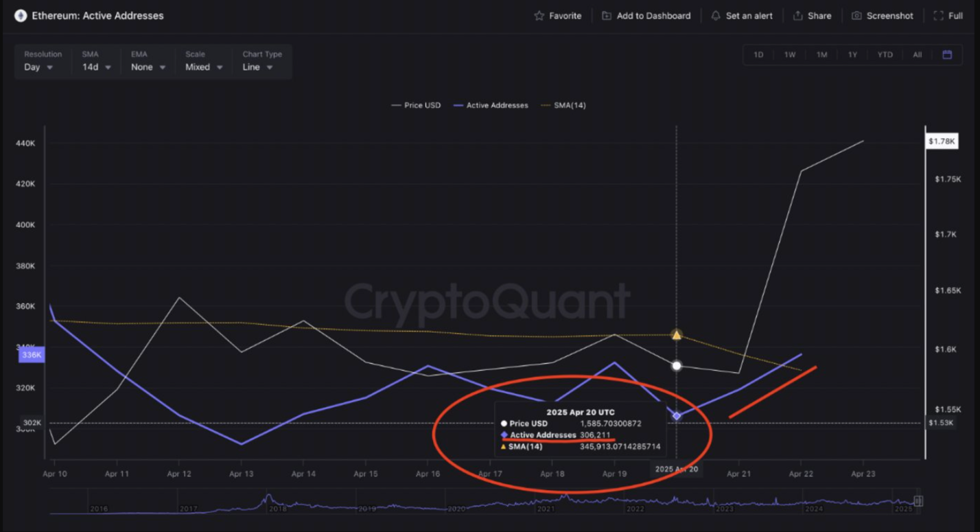Click the Apr 13 x-axis date label
Image resolution: width=980 pixels, height=532 pixels.
[x=241, y=474]
